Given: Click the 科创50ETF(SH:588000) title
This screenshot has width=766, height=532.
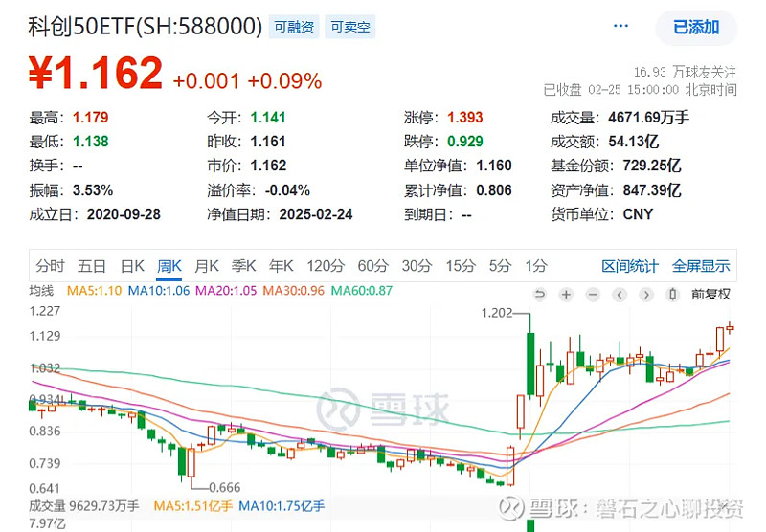Looking at the screenshot, I should 146,27.
